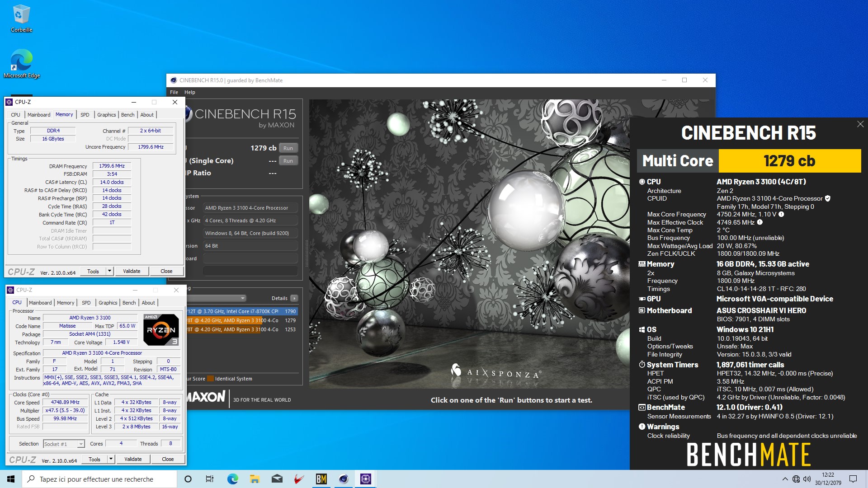Open the Mail app on the taskbar
This screenshot has height=488, width=868.
(x=277, y=479)
